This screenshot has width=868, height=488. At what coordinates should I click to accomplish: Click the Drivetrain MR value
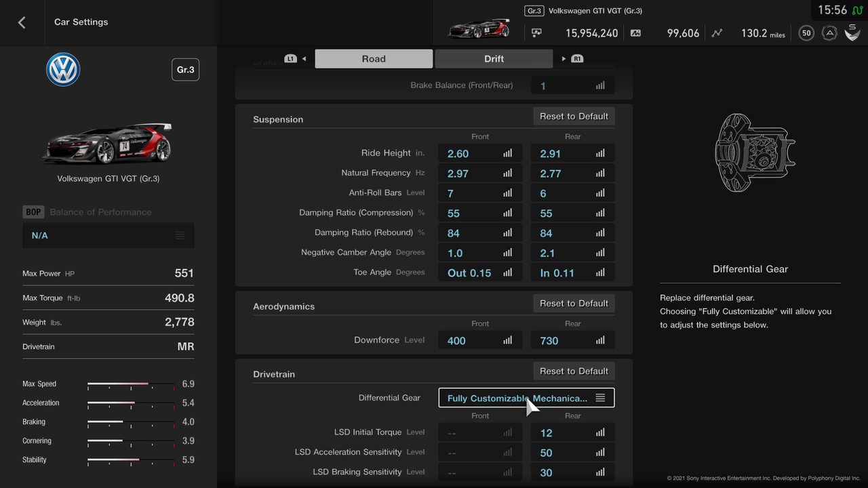pos(186,346)
